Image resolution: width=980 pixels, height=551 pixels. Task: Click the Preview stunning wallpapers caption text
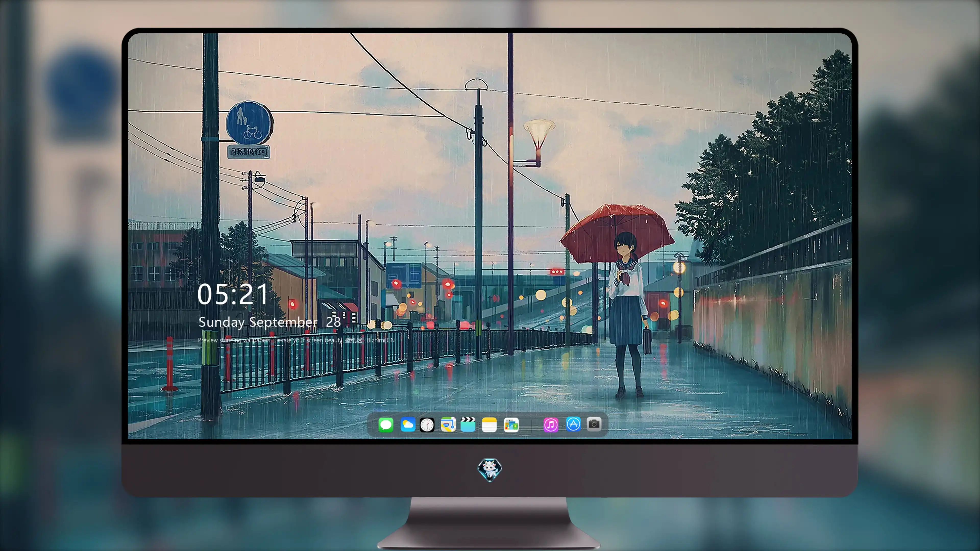(x=296, y=340)
